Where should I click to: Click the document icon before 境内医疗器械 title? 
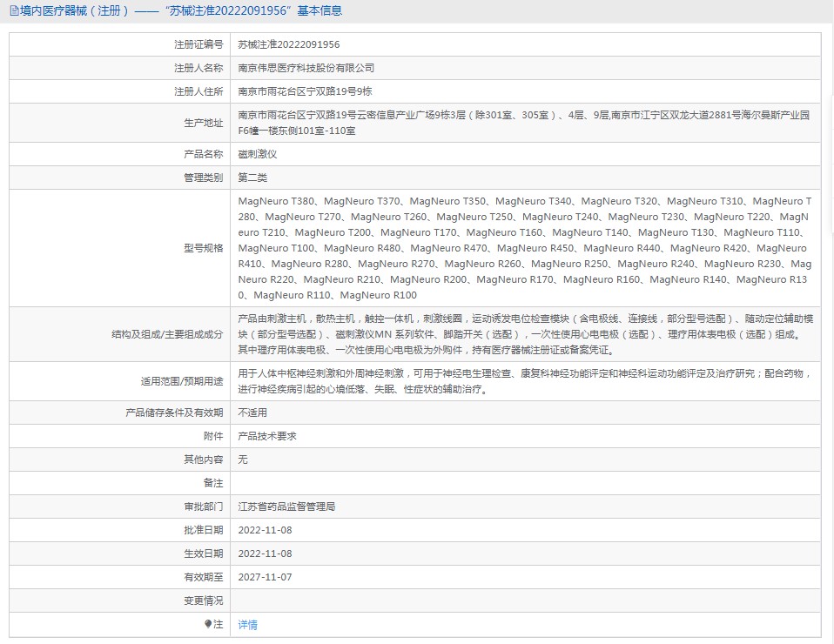pos(14,10)
